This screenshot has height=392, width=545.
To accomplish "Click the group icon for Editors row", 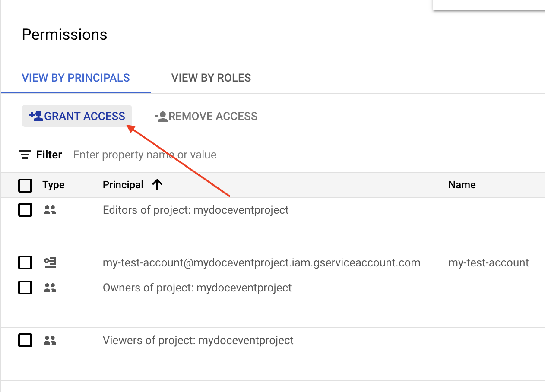I will [x=50, y=210].
